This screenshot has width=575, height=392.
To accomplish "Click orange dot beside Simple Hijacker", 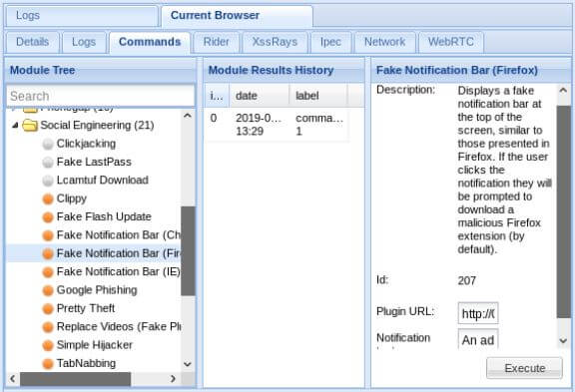I will (x=48, y=345).
